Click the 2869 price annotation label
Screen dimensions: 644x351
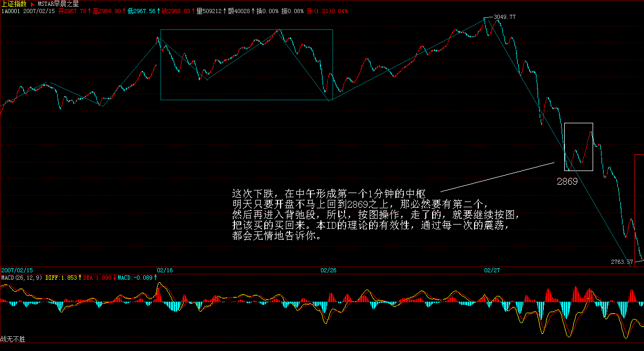pos(567,182)
